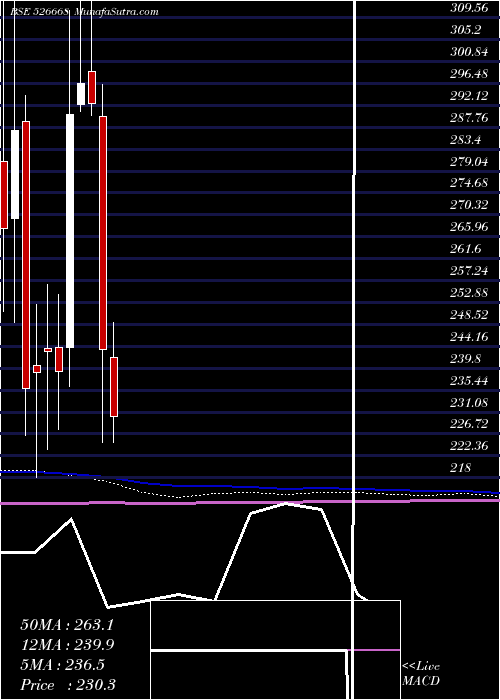Click the 12MA : 239.9 readout
This screenshot has width=500, height=700.
67,645
